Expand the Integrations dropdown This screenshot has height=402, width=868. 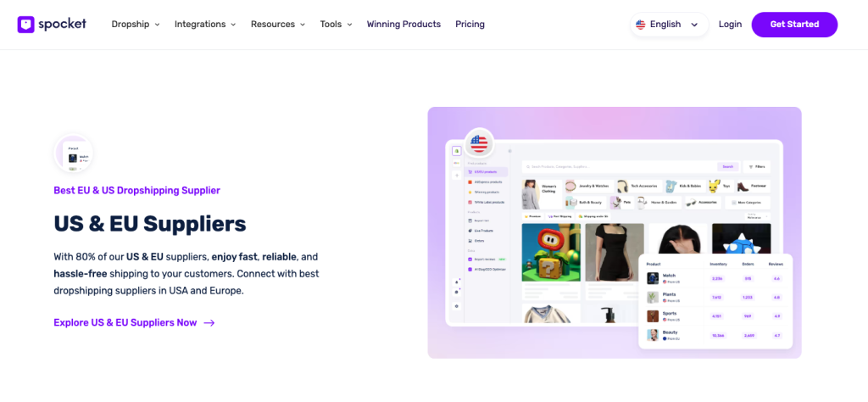pos(205,25)
